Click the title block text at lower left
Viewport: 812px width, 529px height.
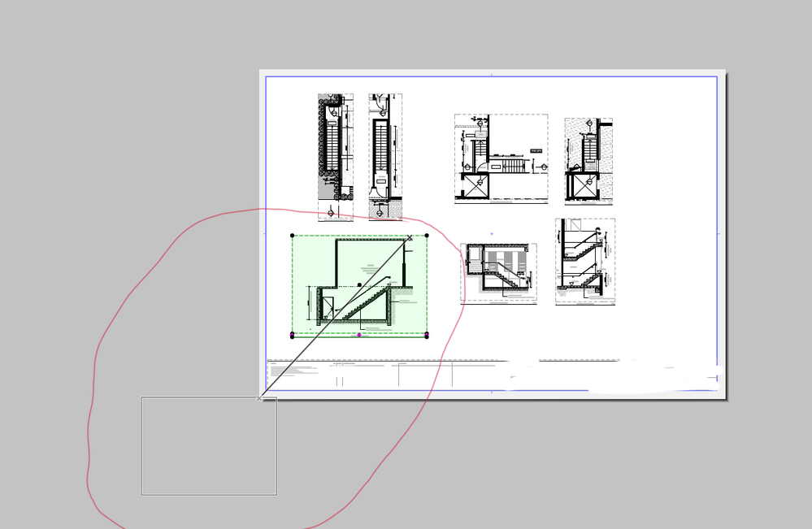pyautogui.click(x=293, y=370)
